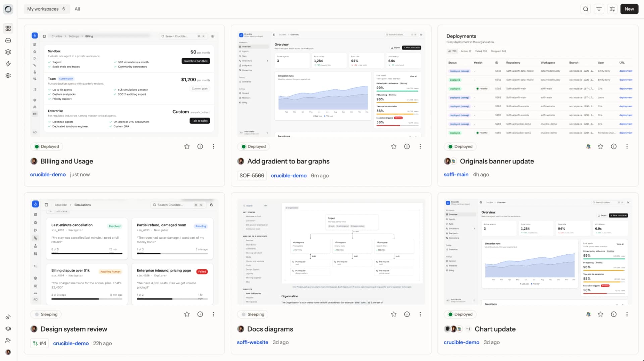
Task: Open the filter lines icon in top bar
Action: [x=599, y=9]
